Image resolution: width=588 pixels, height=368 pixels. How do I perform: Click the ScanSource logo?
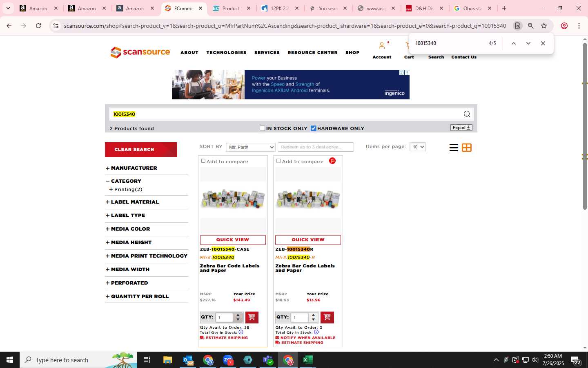click(x=140, y=52)
